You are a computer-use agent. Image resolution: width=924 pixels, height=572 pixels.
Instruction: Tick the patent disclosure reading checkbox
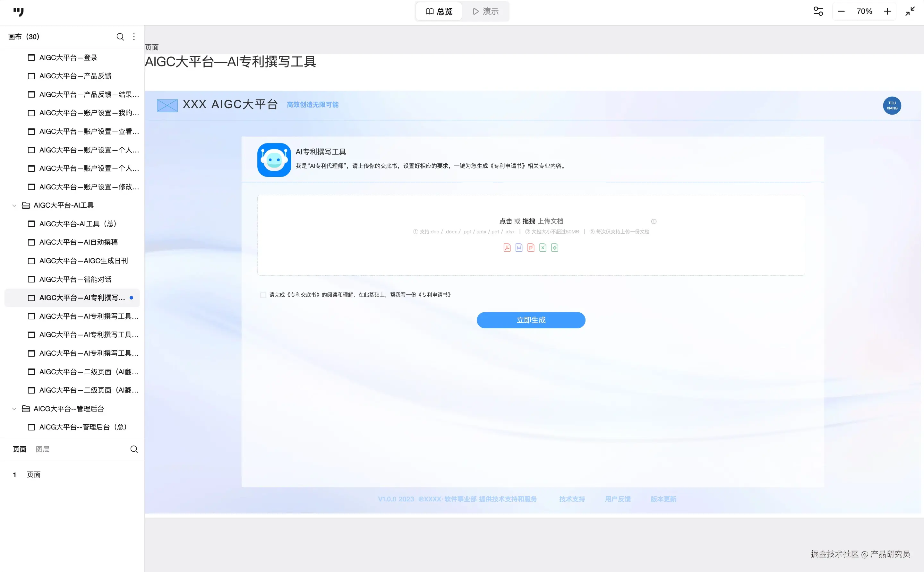pyautogui.click(x=263, y=295)
